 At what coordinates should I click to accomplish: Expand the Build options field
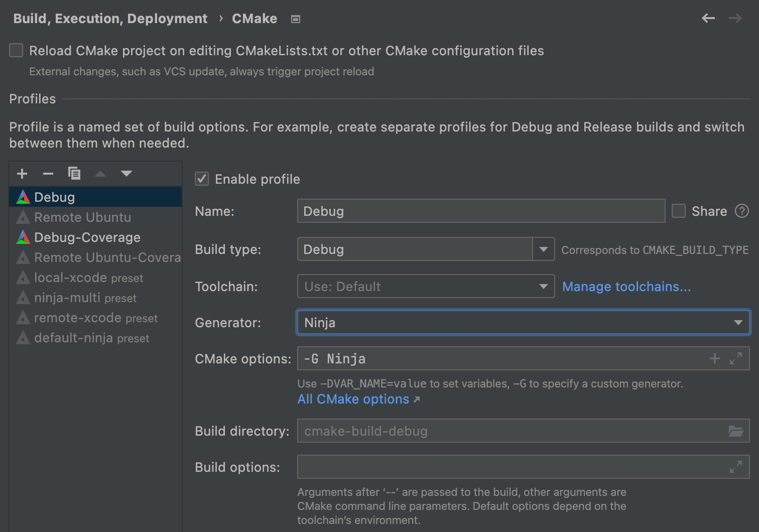click(x=736, y=467)
